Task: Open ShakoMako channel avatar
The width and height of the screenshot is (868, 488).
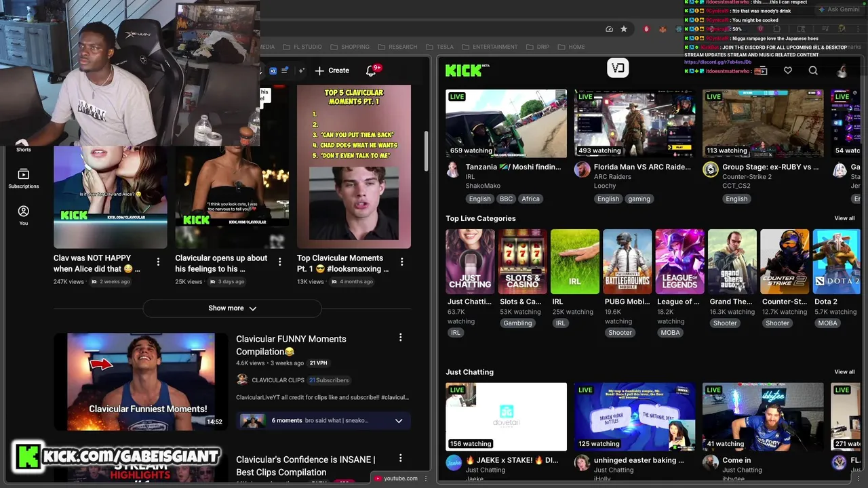Action: [453, 170]
